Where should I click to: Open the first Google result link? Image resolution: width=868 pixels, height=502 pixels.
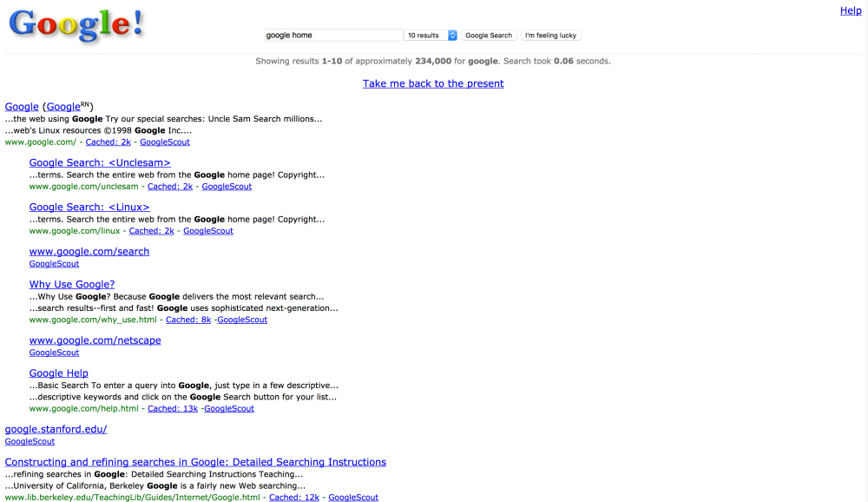click(21, 106)
